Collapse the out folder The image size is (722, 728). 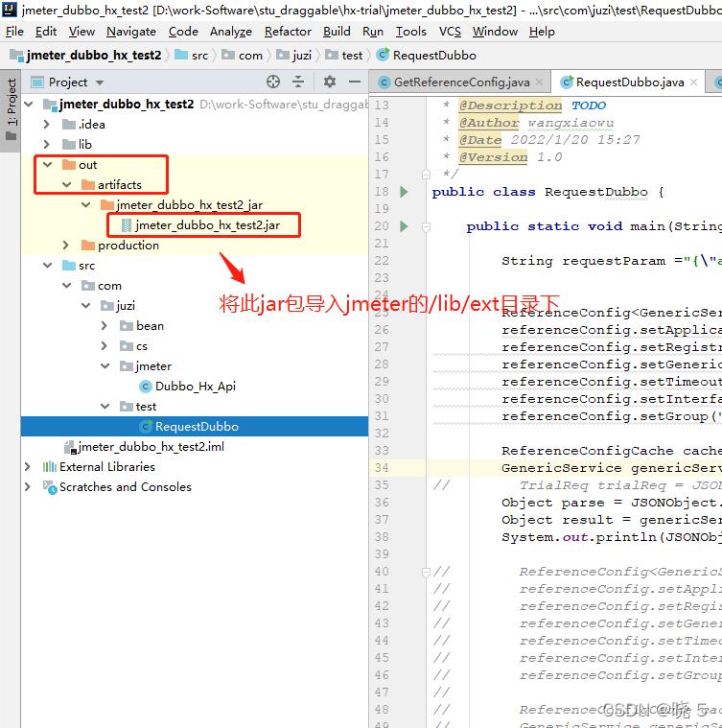[48, 164]
